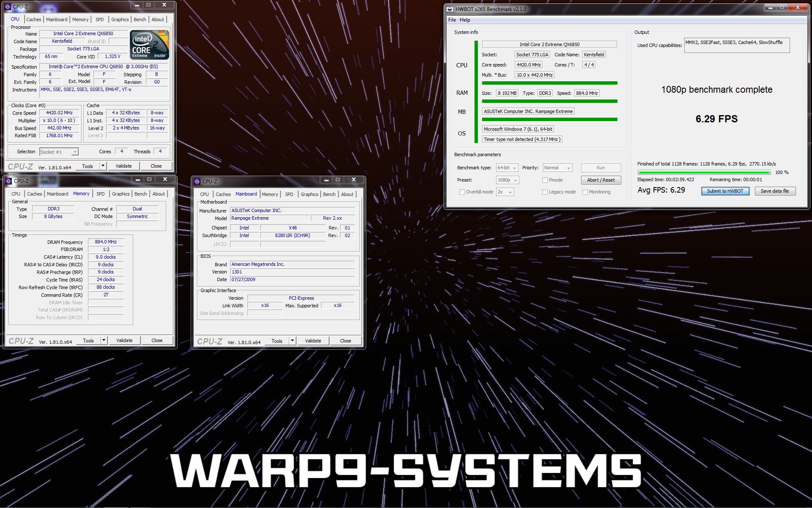The width and height of the screenshot is (812, 508).
Task: Open the Priority Normal dropdown
Action: pyautogui.click(x=557, y=168)
